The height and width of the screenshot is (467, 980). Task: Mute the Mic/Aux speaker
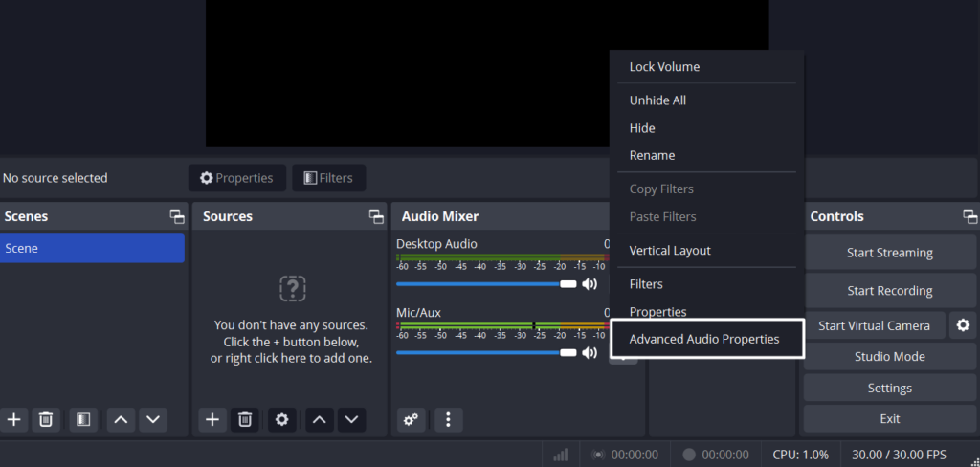click(x=590, y=352)
